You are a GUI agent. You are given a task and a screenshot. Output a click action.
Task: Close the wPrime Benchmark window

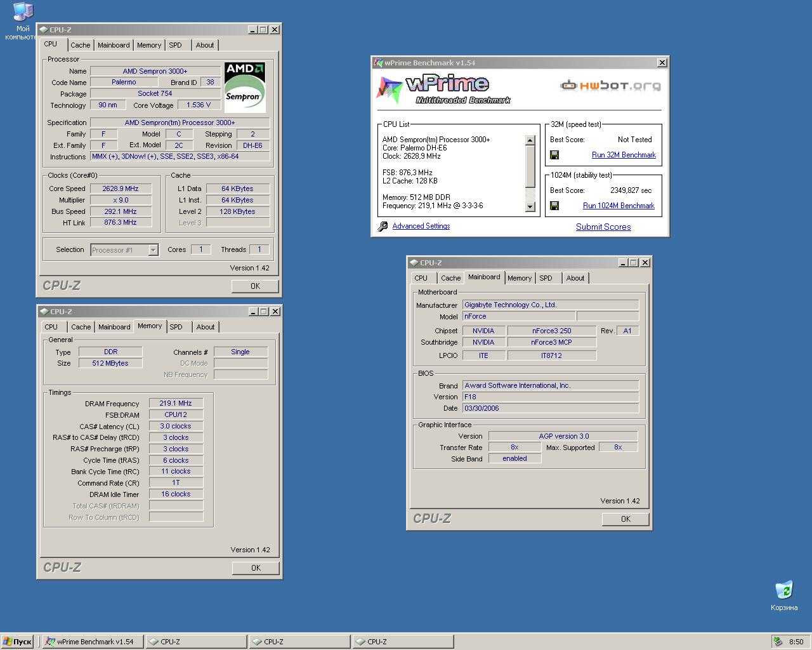(x=662, y=63)
